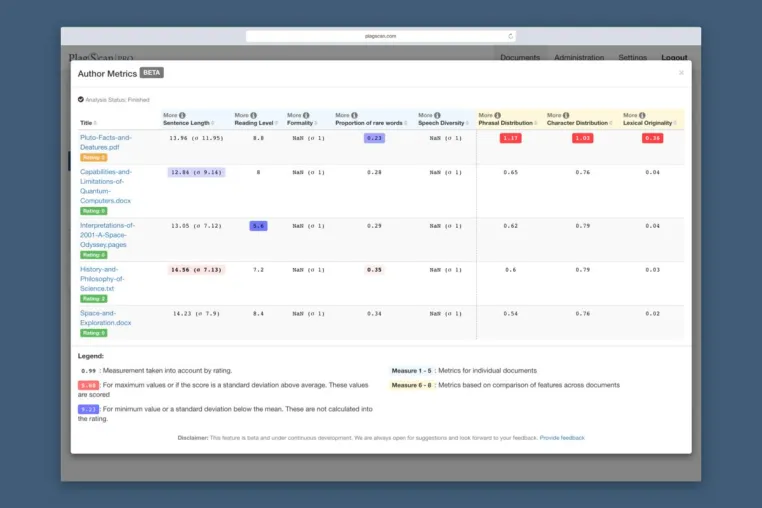The image size is (762, 508).
Task: Open the Space-and-Exploration.docx link
Action: (105, 318)
